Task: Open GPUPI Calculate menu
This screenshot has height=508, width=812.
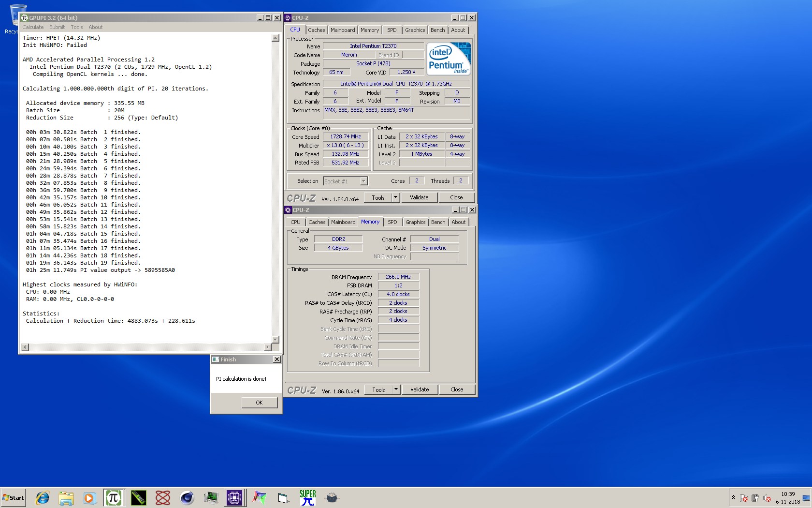Action: (x=33, y=27)
